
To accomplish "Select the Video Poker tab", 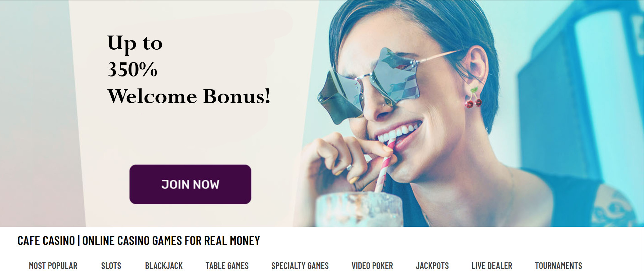I will [x=372, y=266].
